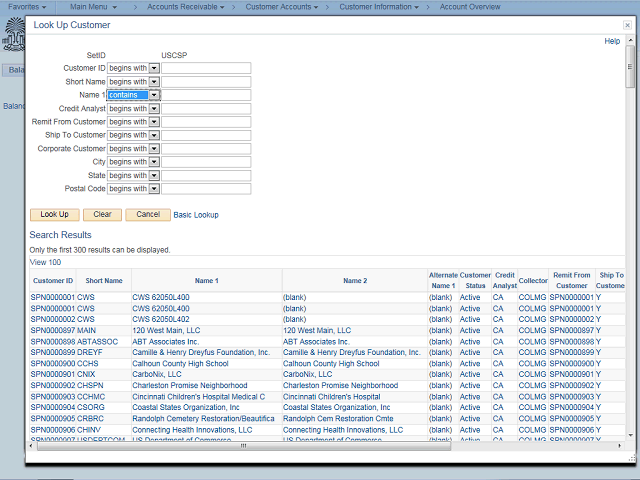This screenshot has width=640, height=480.
Task: Select Coastal States Organization, Inc in Name 1
Action: coord(186,407)
